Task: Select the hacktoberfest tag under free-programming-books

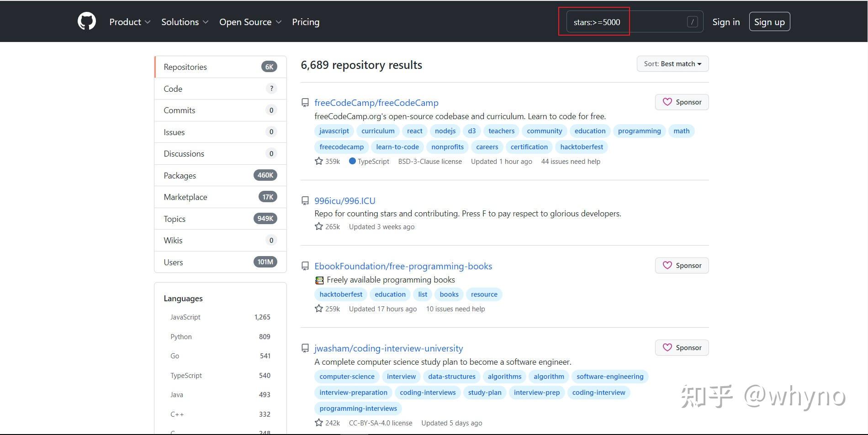Action: pos(340,294)
